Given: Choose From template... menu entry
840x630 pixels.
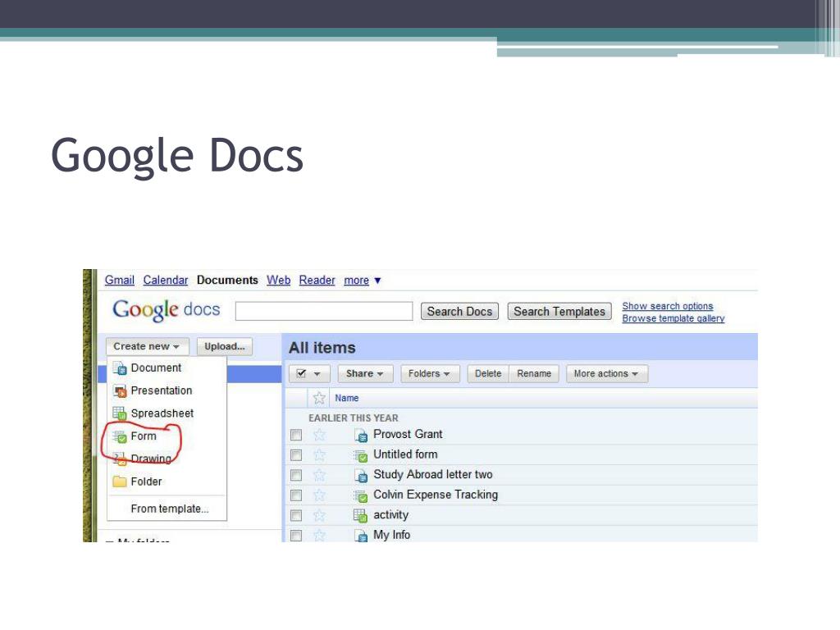Looking at the screenshot, I should point(170,509).
